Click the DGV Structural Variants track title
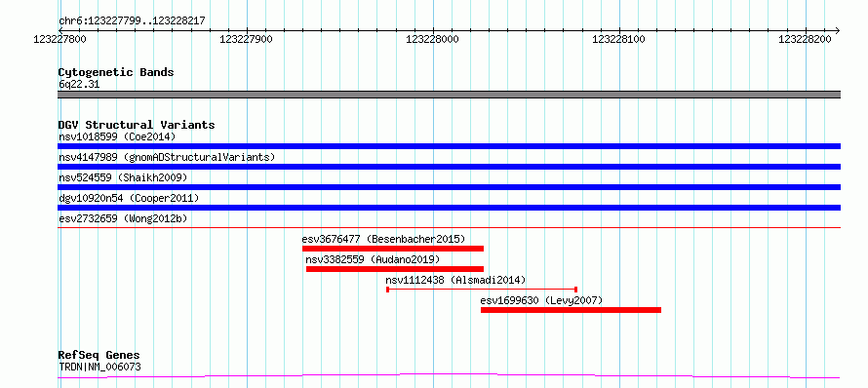 pyautogui.click(x=137, y=125)
